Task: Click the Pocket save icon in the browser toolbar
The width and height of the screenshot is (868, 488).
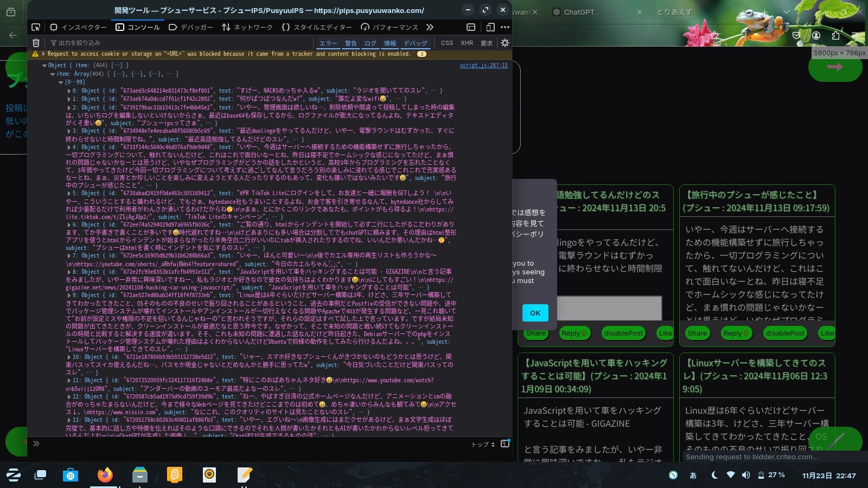Action: click(x=796, y=35)
